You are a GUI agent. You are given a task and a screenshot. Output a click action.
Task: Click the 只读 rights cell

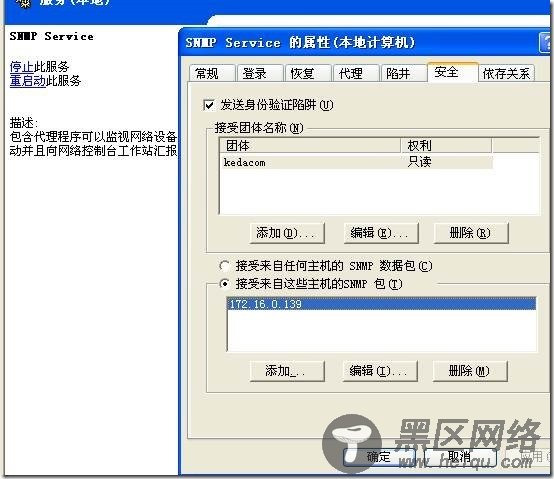[420, 162]
